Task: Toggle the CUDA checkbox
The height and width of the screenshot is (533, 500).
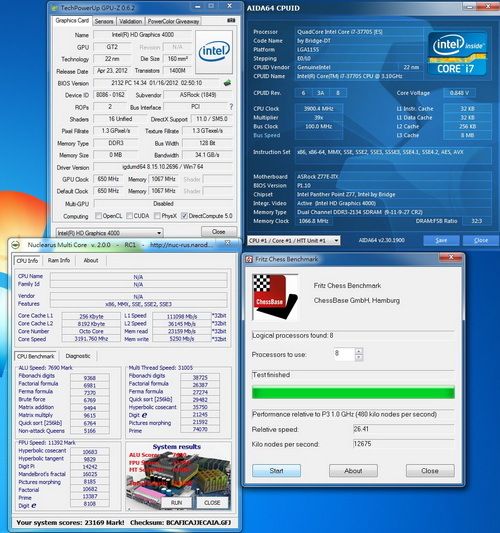Action: coord(130,216)
